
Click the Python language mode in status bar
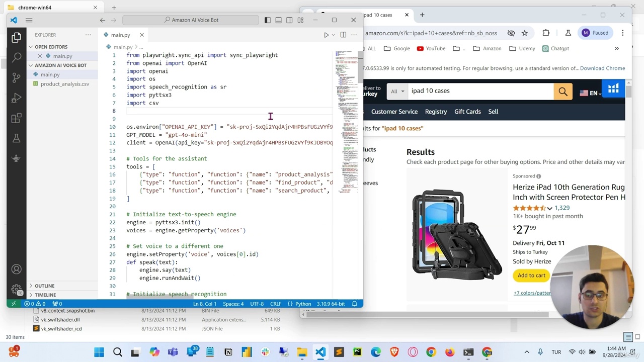303,304
